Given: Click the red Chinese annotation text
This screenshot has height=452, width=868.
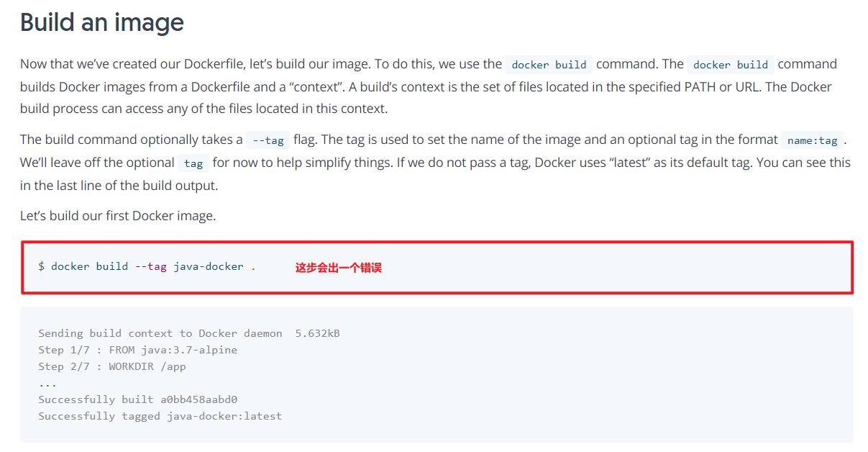Looking at the screenshot, I should pyautogui.click(x=339, y=268).
